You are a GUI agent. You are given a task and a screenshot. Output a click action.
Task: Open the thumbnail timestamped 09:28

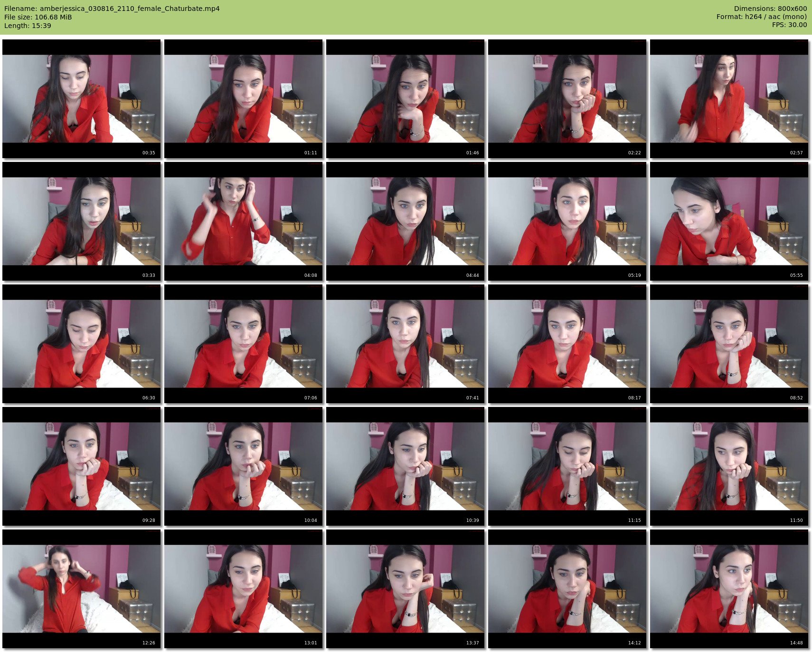(x=82, y=466)
